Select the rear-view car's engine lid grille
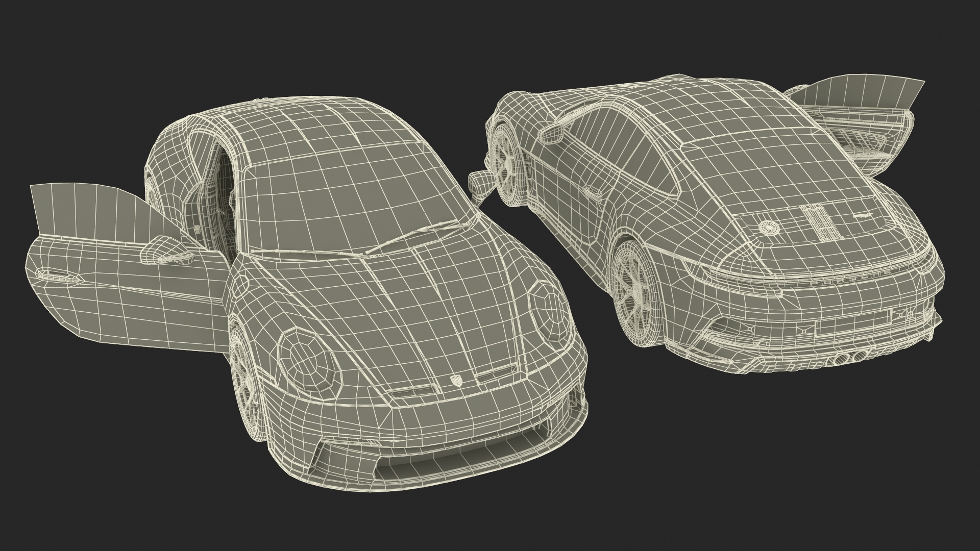 click(822, 223)
